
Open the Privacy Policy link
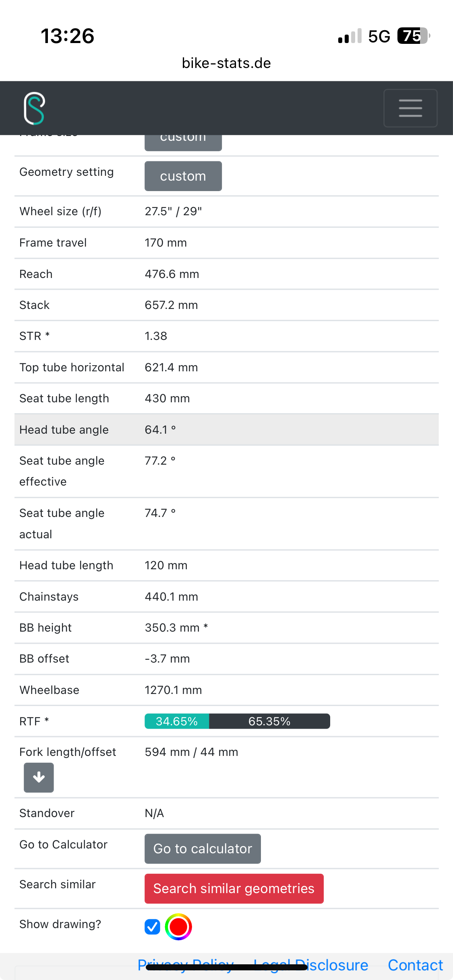pos(186,965)
